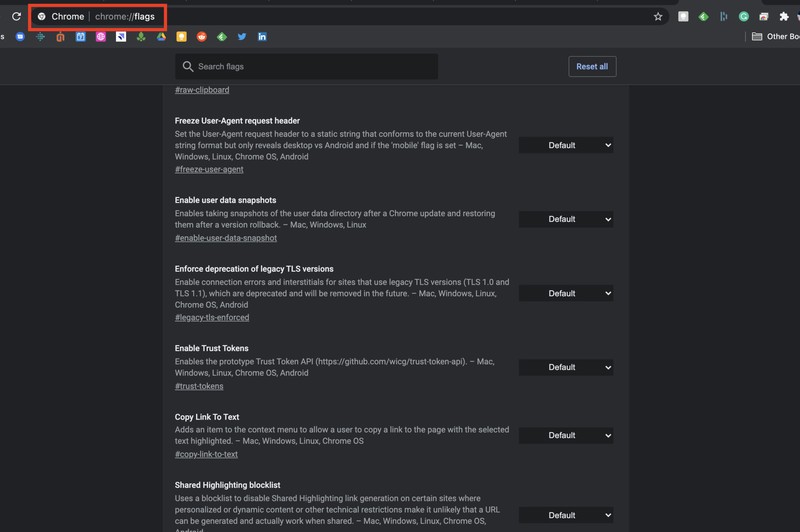
Task: Open the Google Keep bookmark icon
Action: coord(181,36)
